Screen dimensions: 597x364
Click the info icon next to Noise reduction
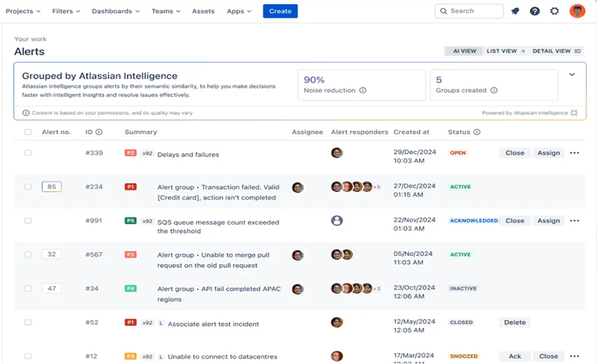(x=363, y=90)
